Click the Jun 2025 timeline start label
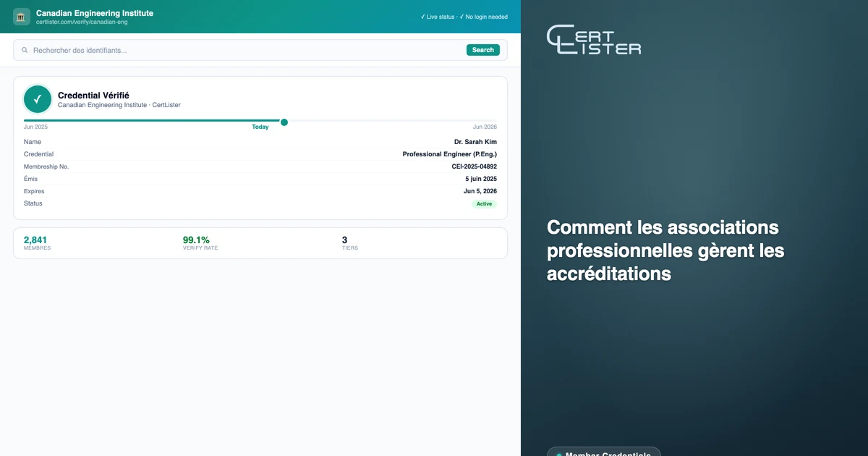This screenshot has height=456, width=868. pos(35,127)
